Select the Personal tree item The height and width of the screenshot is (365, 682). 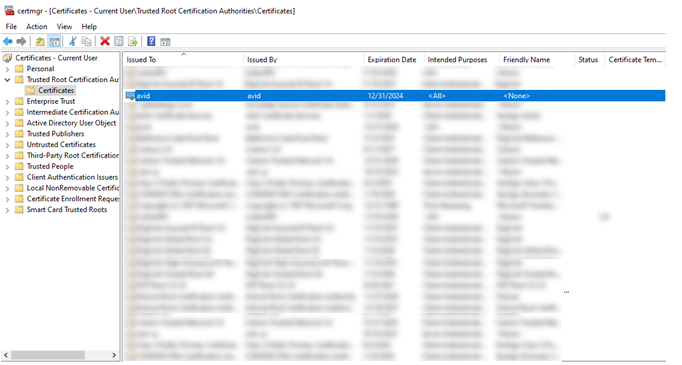(40, 69)
